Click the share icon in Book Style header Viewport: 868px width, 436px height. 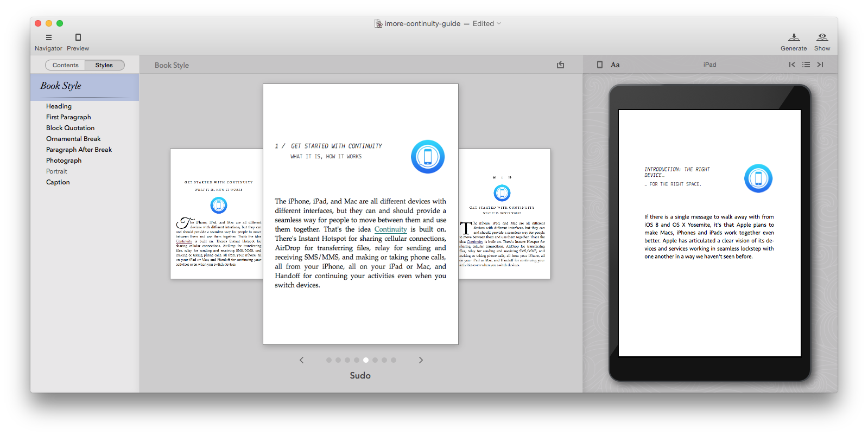561,65
